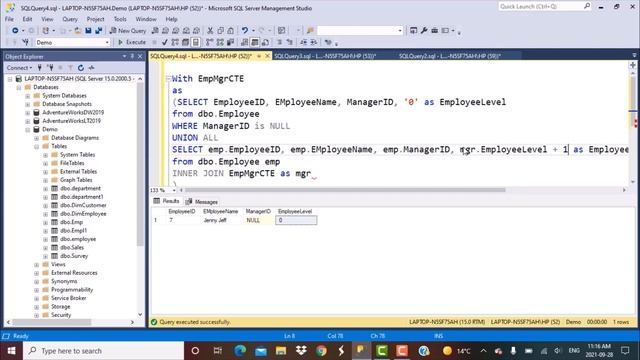This screenshot has width=640, height=360.
Task: Click the Navigate Backward icon in the toolbar
Action: coord(15,31)
